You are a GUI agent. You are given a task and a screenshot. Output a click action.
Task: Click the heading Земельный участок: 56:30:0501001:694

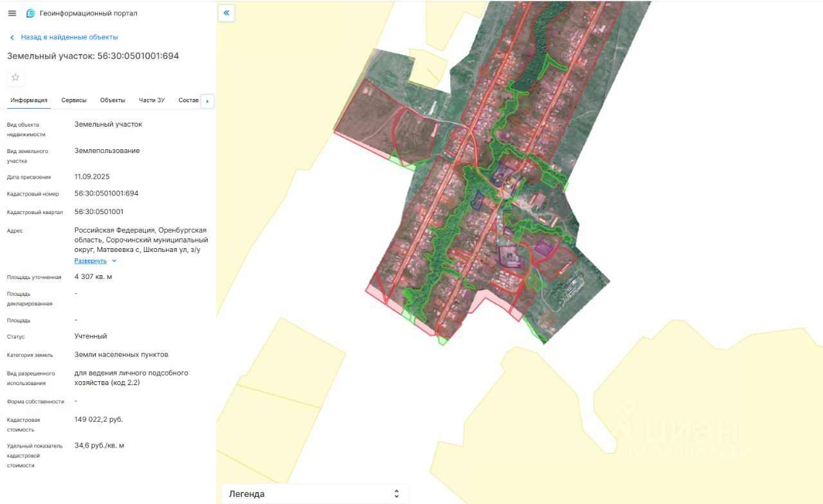click(93, 56)
